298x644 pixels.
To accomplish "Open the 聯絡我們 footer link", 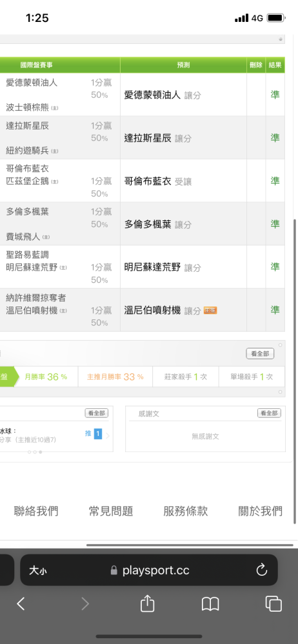I will tap(36, 511).
